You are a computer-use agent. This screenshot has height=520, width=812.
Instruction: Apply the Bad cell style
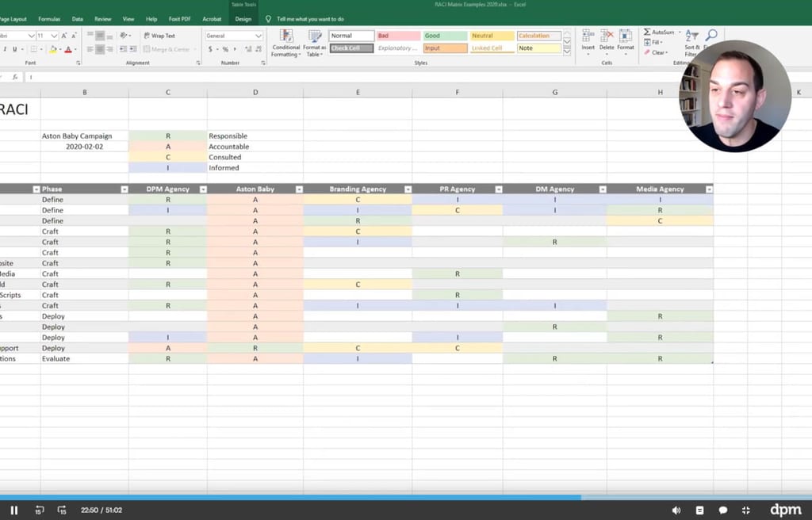(x=398, y=36)
